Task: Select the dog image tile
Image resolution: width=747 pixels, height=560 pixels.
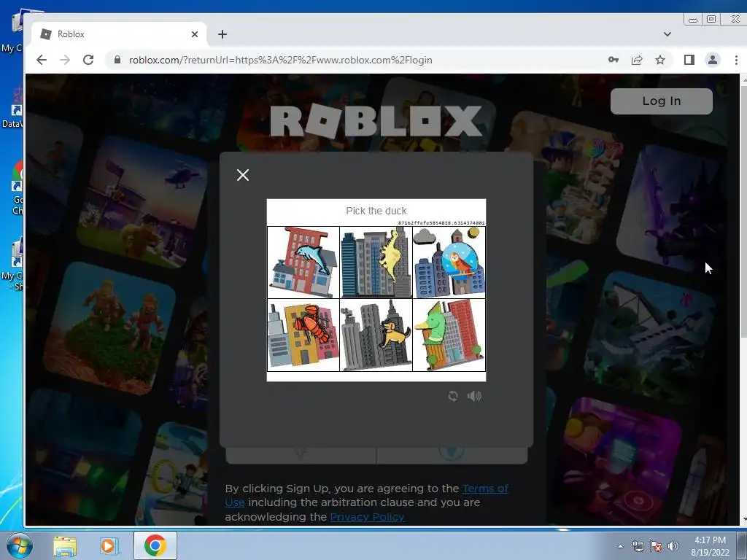Action: [x=376, y=335]
